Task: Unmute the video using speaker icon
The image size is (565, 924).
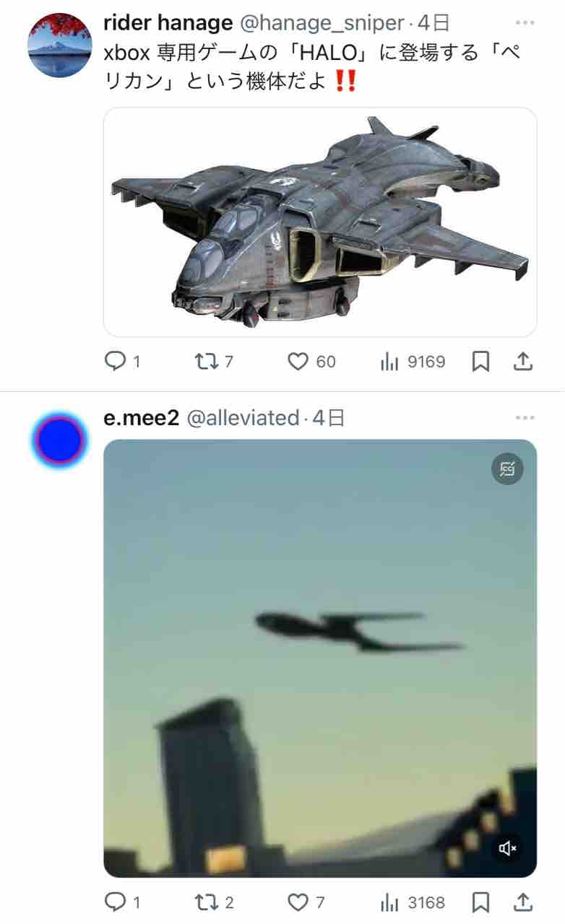Action: tap(508, 848)
